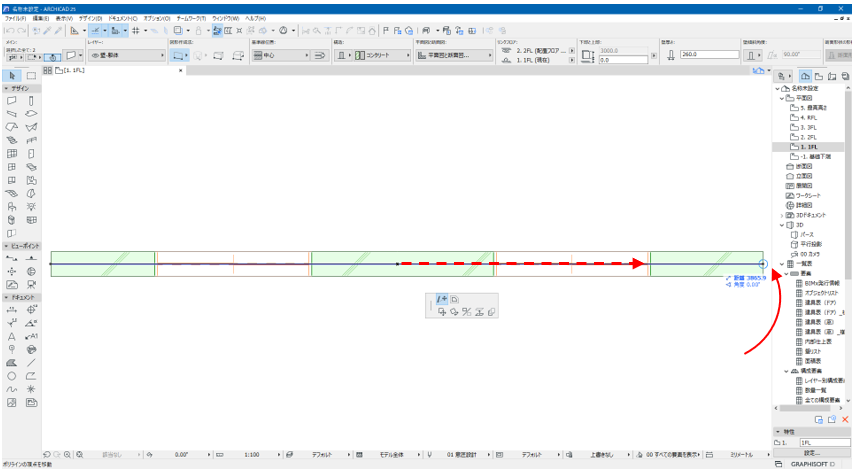Select the Column tool in Design toolbox

pos(31,101)
